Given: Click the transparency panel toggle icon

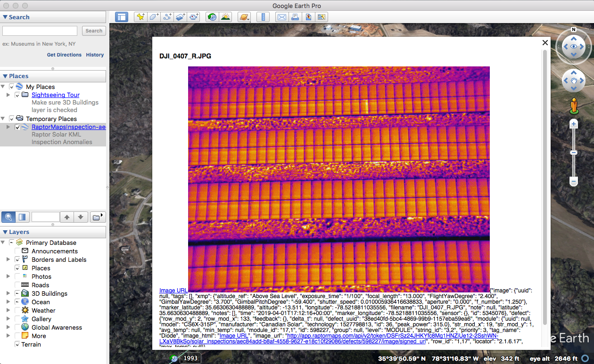Looking at the screenshot, I should click(22, 217).
